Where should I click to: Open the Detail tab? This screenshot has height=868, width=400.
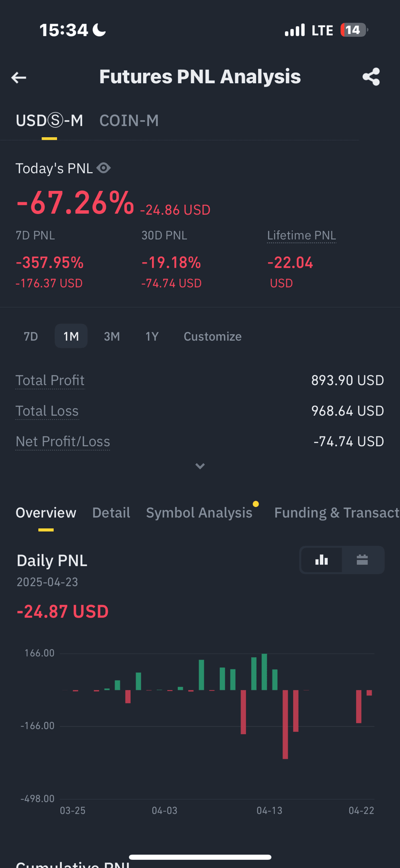pyautogui.click(x=111, y=512)
